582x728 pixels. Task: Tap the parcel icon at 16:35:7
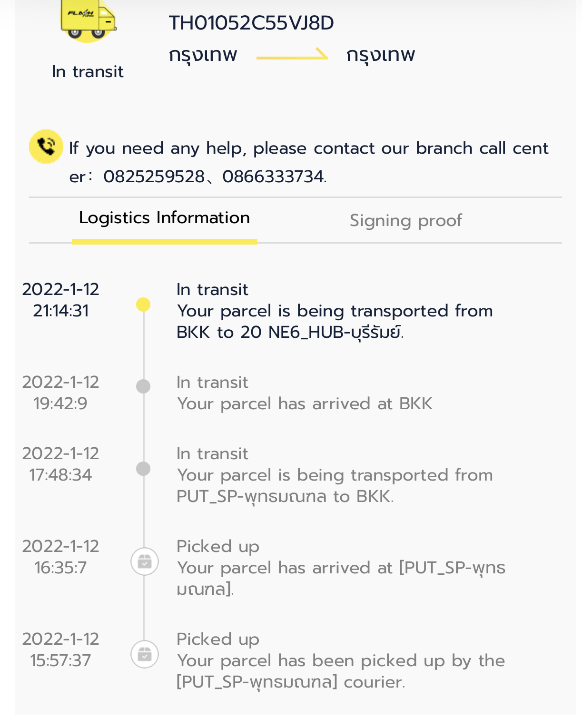coord(145,561)
